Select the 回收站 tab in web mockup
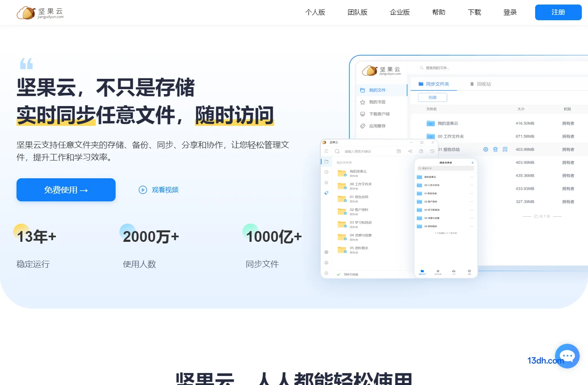 coord(481,84)
